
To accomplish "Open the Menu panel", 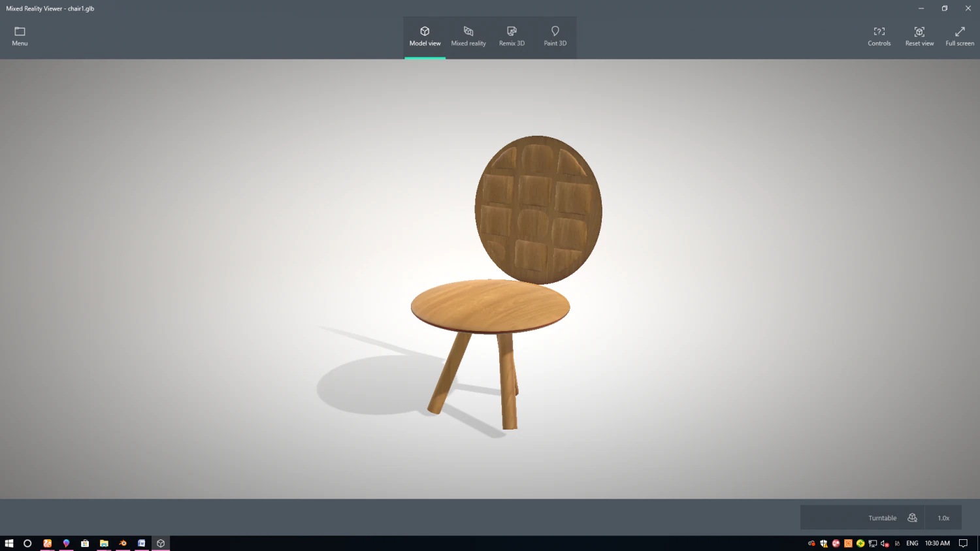I will coord(19,36).
